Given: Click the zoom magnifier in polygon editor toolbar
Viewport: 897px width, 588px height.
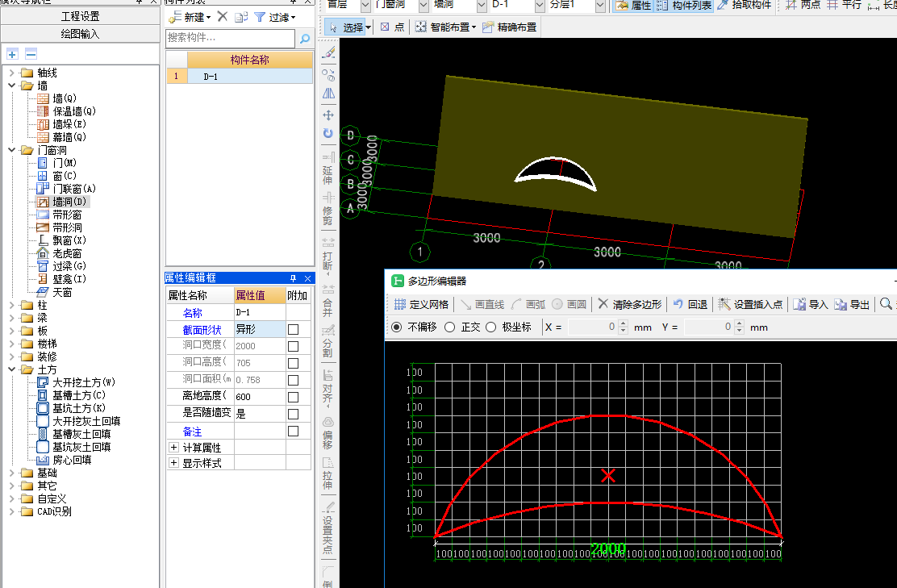Looking at the screenshot, I should pos(887,304).
